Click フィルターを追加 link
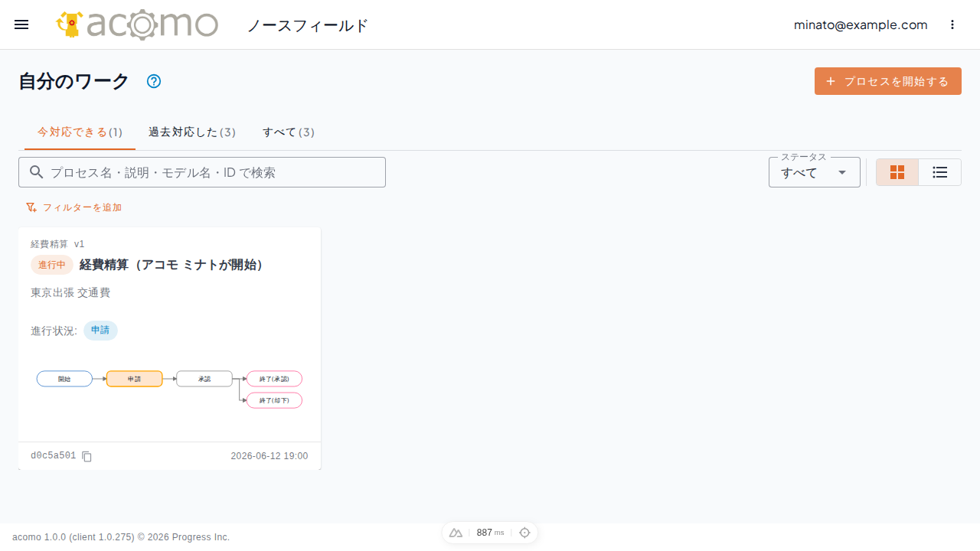 (x=73, y=207)
